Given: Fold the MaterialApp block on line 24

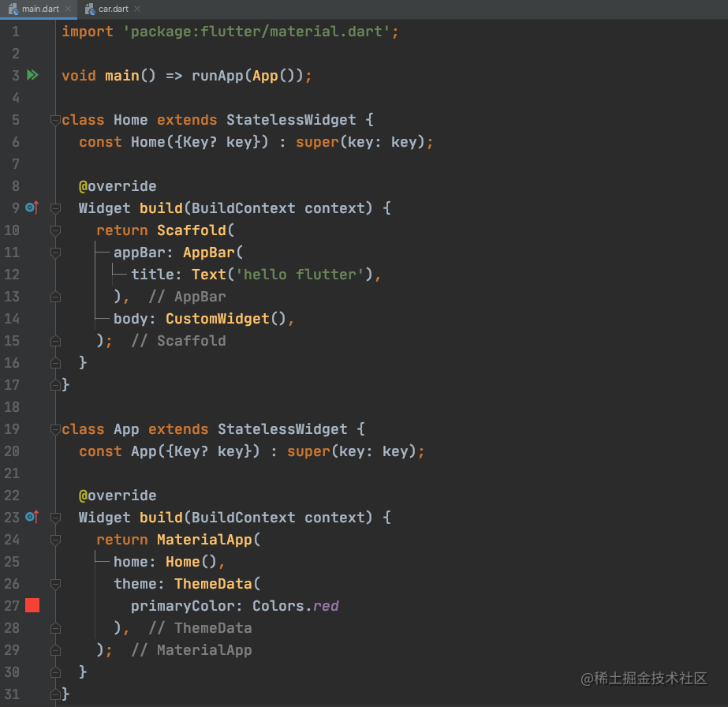Looking at the screenshot, I should [x=55, y=540].
